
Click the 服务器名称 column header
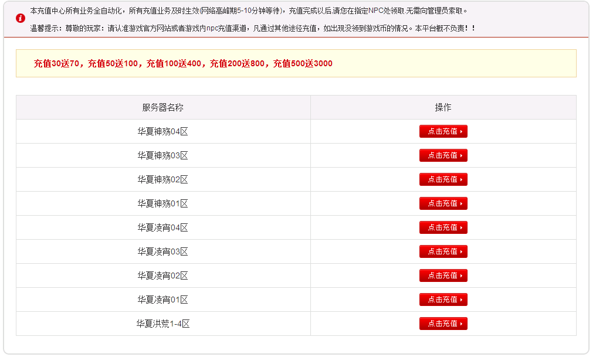point(162,108)
